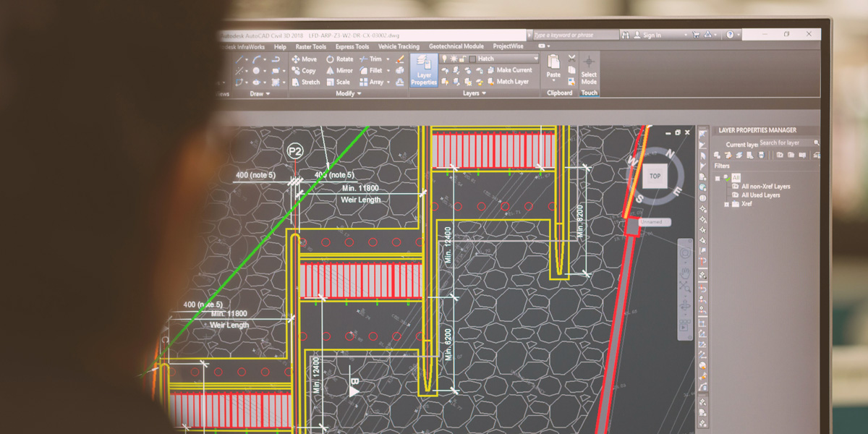Open the Help tab
The width and height of the screenshot is (868, 434).
(x=280, y=47)
